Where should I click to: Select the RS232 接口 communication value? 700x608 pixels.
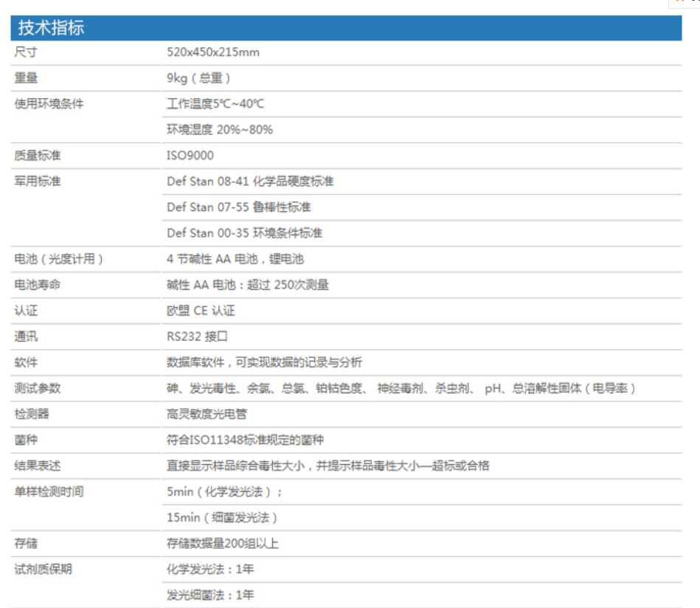coord(194,336)
